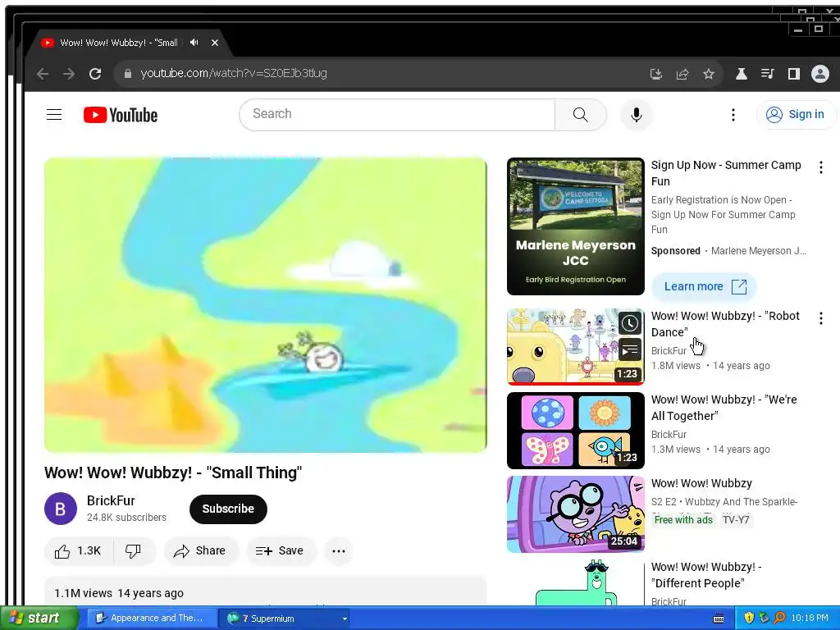Open Different People video thumbnail
The image size is (840, 630).
(x=575, y=583)
